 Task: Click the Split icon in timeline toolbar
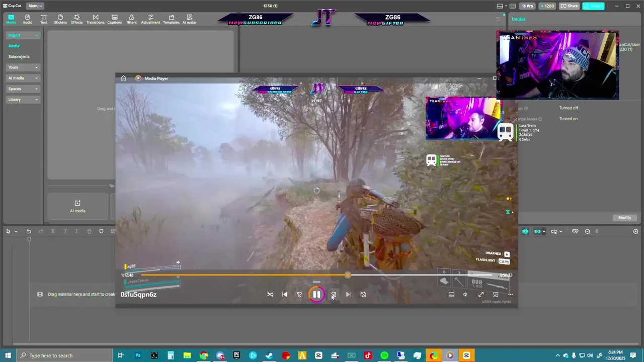53,231
